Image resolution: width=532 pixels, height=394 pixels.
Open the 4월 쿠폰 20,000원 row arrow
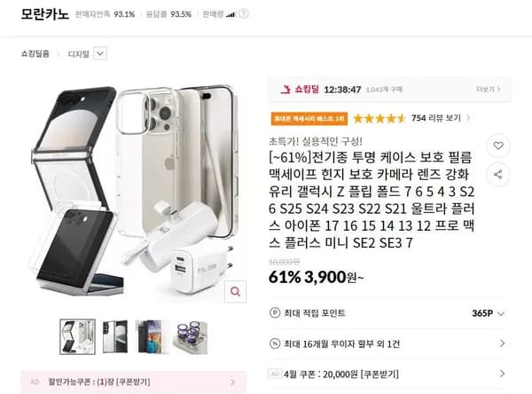tap(502, 374)
